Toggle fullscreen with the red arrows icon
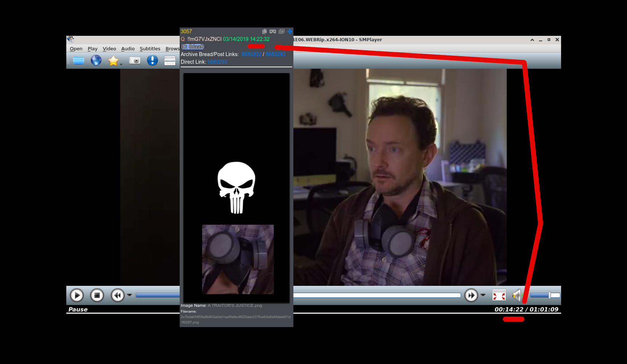The width and height of the screenshot is (627, 364). [499, 295]
